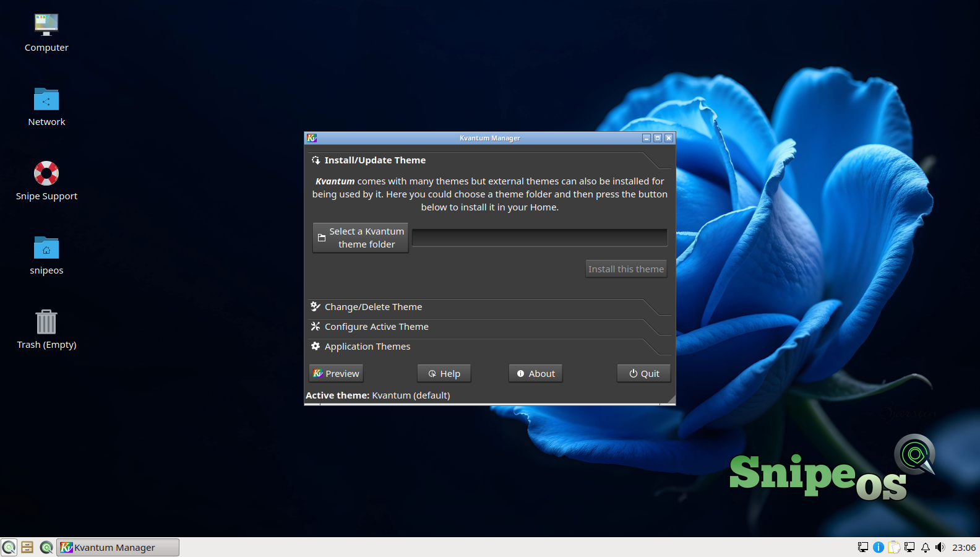Maximize the Kvantum Manager window
The height and width of the screenshot is (557, 980).
click(x=658, y=138)
